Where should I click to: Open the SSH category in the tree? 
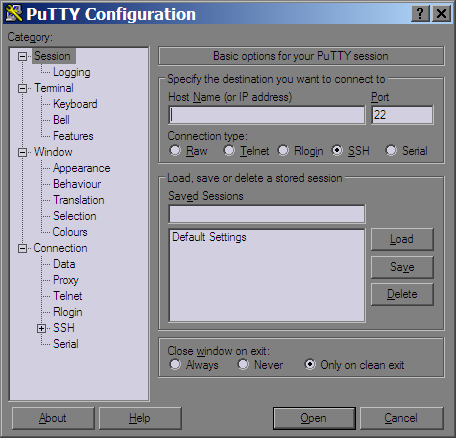coord(64,328)
